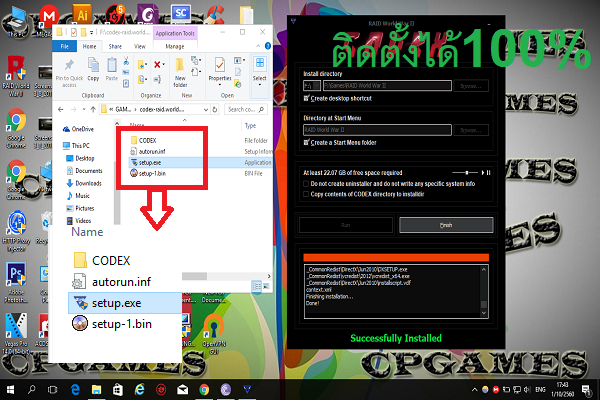Viewport: 600px width, 400px height.
Task: Click the Copy icon in Clipboard group
Action: pyautogui.click(x=93, y=65)
